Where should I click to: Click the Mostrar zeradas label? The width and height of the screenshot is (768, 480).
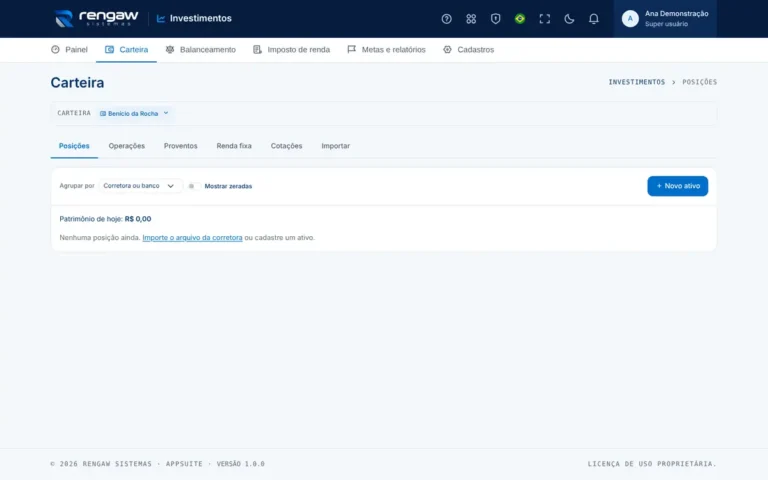pos(228,186)
